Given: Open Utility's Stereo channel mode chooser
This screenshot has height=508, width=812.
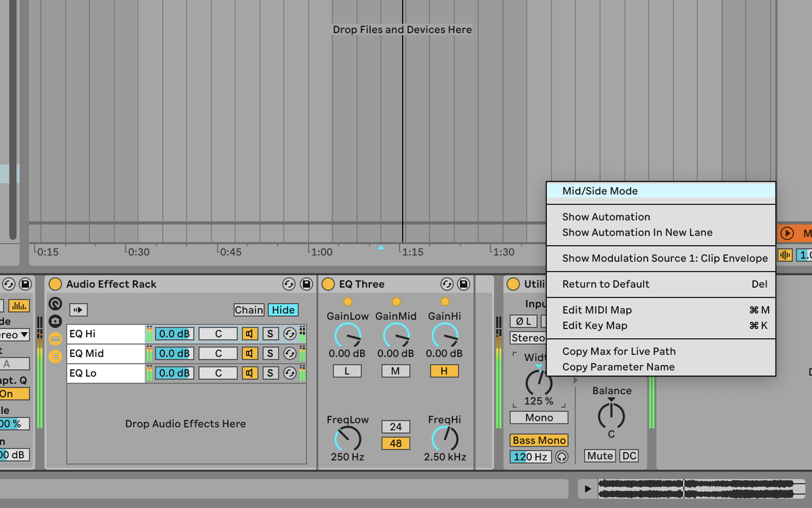Looking at the screenshot, I should click(528, 337).
